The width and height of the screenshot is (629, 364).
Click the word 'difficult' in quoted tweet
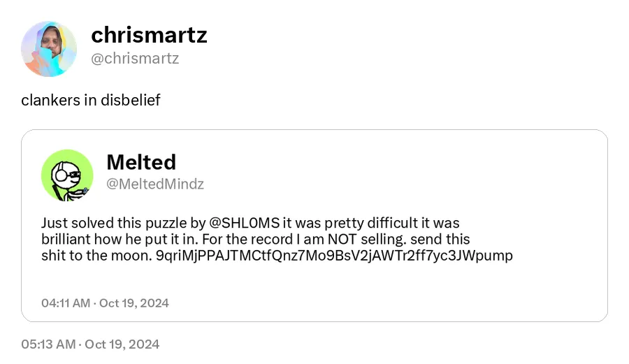[392, 223]
